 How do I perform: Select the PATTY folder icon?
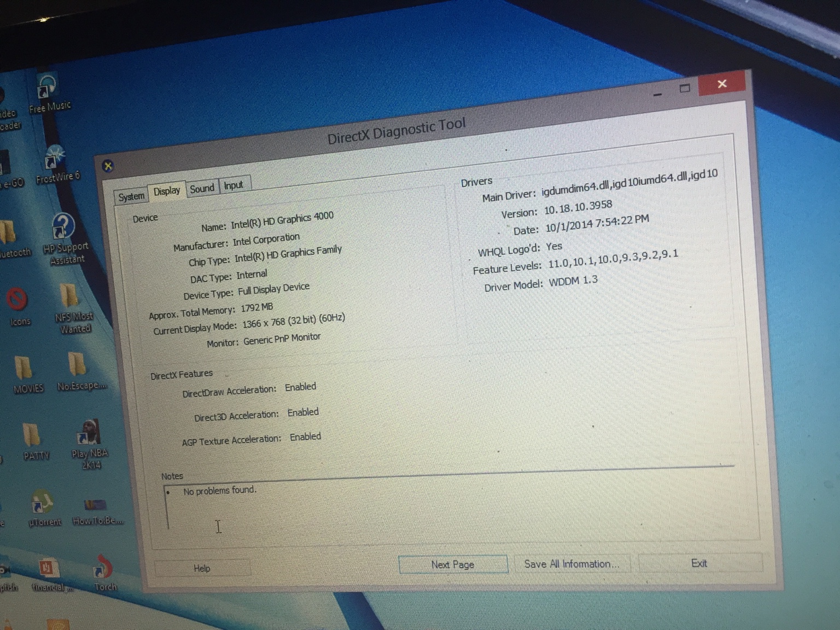pos(34,442)
